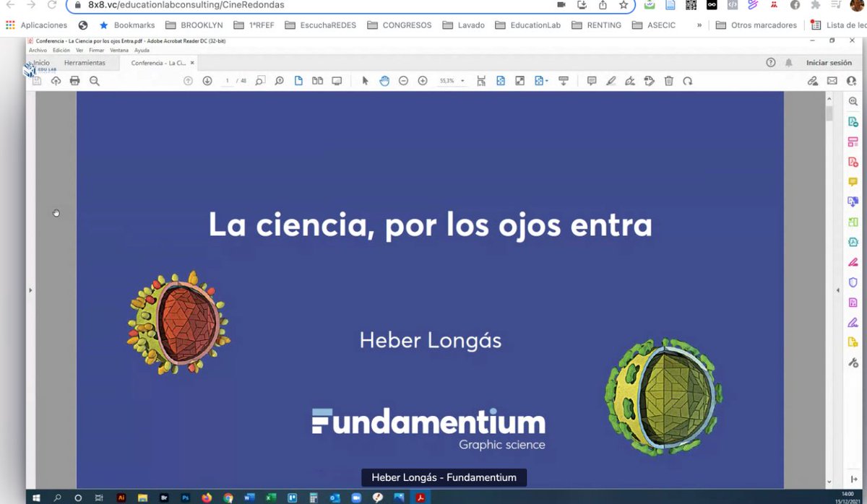The height and width of the screenshot is (504, 867).
Task: Collapse the right tools pane arrow
Action: click(x=837, y=290)
